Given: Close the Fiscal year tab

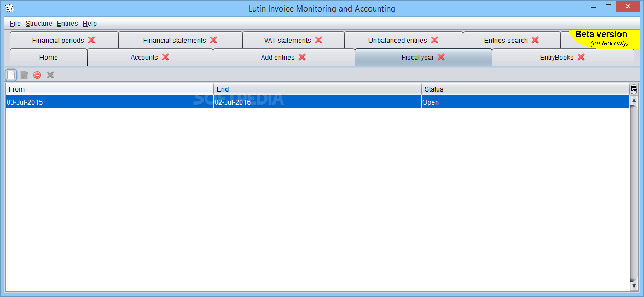Looking at the screenshot, I should point(441,57).
